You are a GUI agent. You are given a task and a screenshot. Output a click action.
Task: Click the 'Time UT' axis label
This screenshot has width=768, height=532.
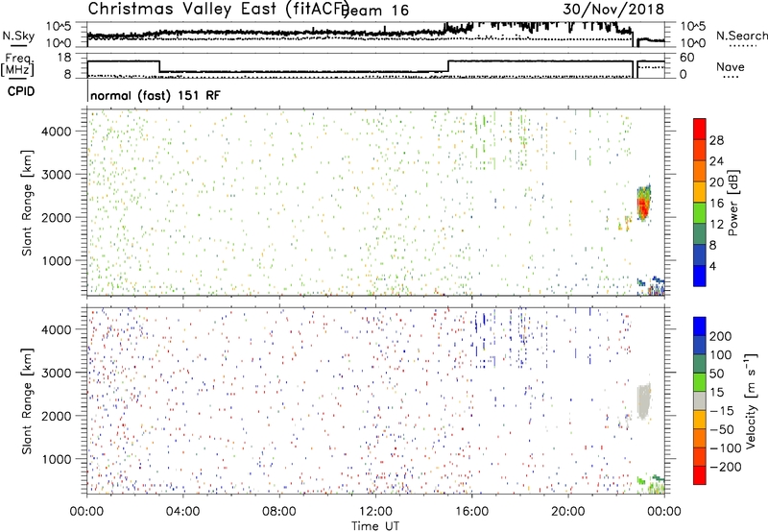[375, 526]
